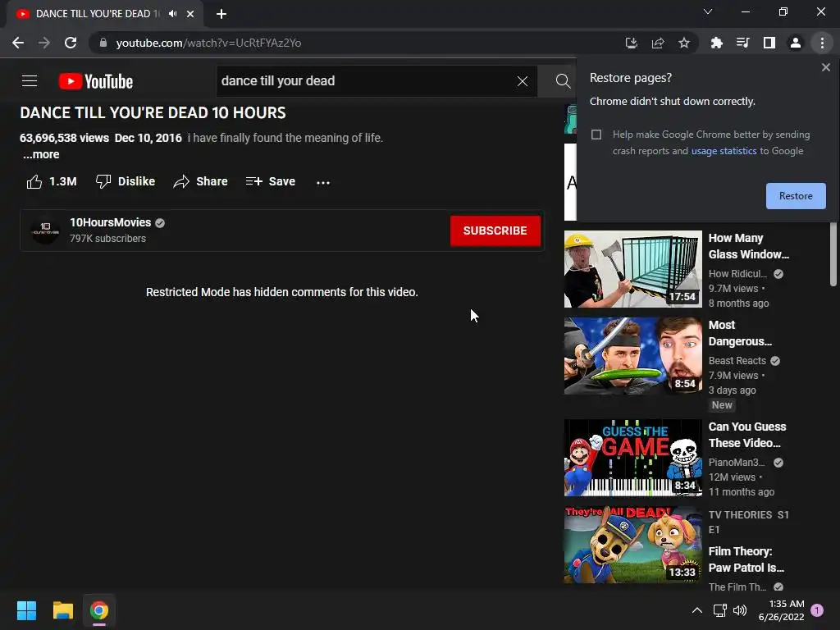840x630 pixels.
Task: Open Chrome extensions puzzle icon
Action: click(716, 43)
